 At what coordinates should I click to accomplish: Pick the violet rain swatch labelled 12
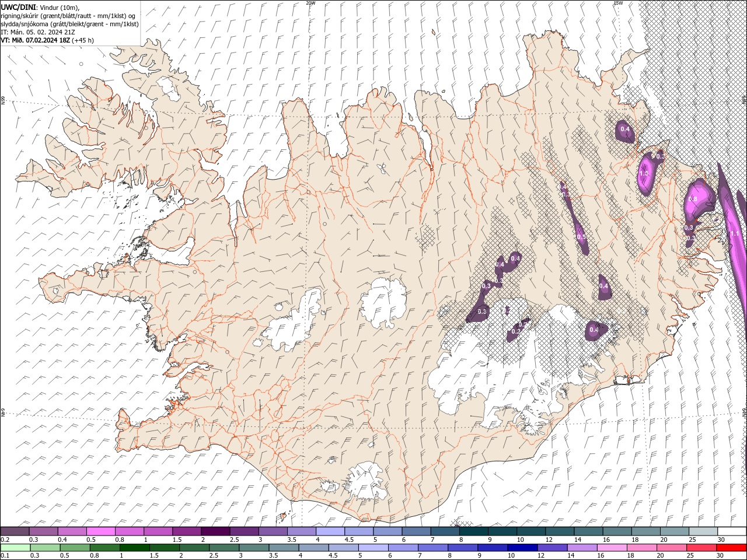pyautogui.click(x=552, y=548)
